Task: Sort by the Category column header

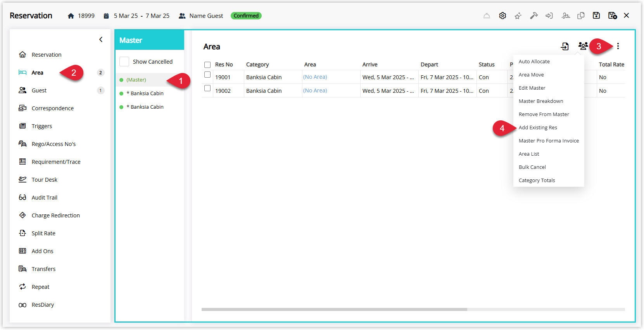Action: tap(257, 65)
